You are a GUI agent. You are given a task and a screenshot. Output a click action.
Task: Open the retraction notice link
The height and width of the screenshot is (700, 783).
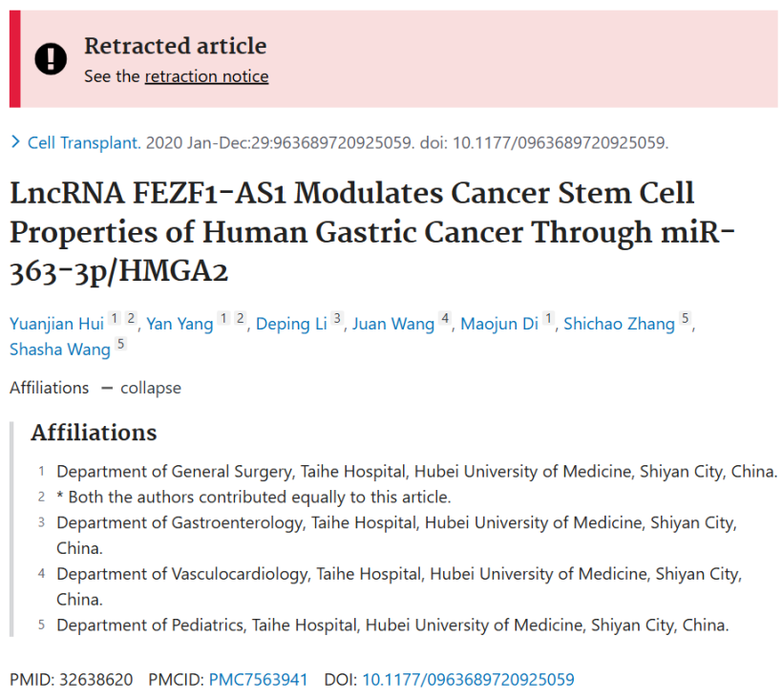[207, 76]
